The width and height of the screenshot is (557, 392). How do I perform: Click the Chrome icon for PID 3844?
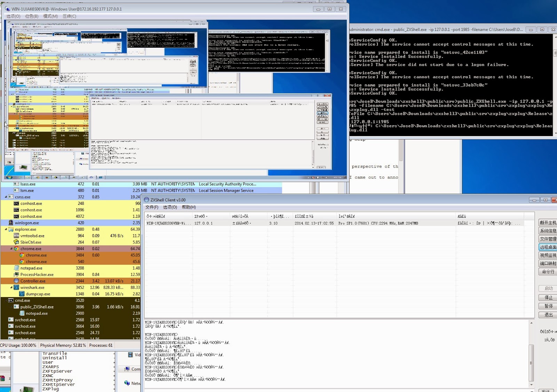(16, 249)
